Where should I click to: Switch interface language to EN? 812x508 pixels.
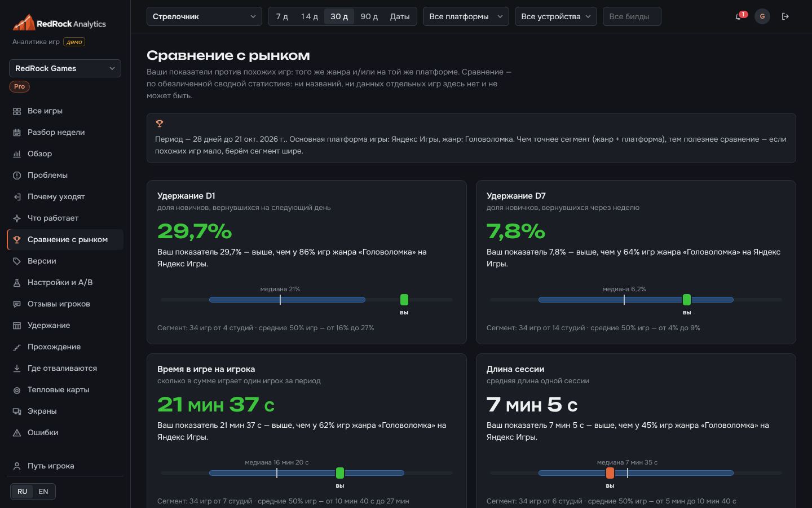pos(43,491)
